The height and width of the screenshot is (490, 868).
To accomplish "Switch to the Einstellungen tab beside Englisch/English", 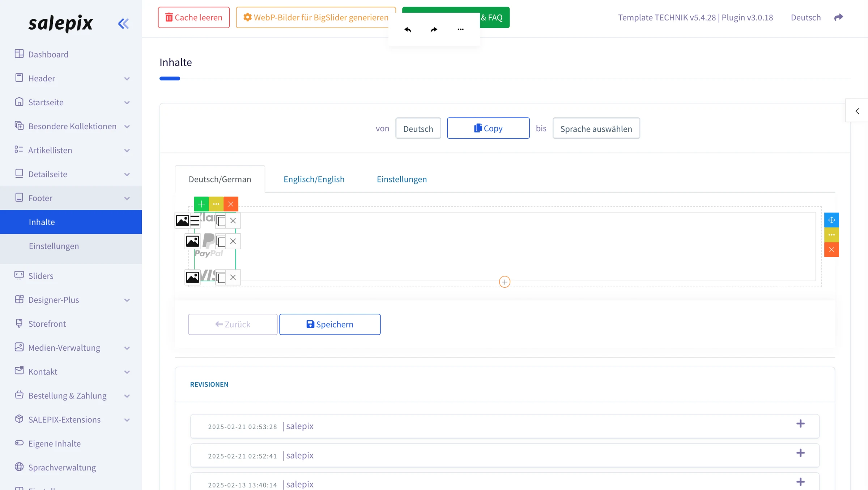I will coord(402,179).
